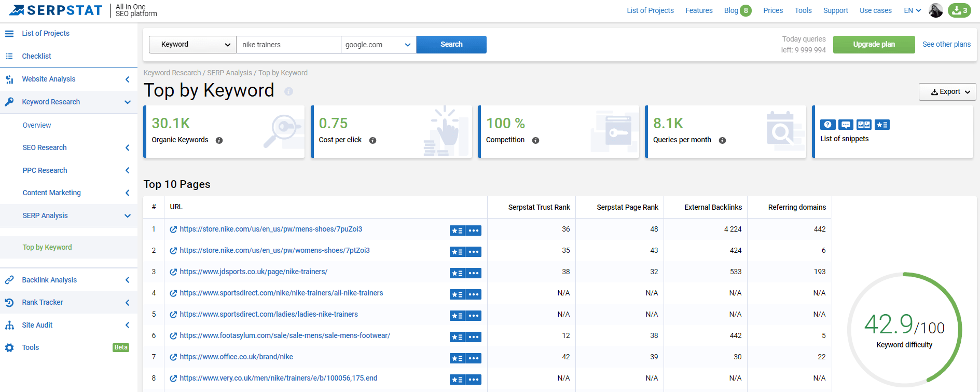The image size is (980, 392).
Task: Click the speech bubble snippet icon
Action: tap(846, 125)
